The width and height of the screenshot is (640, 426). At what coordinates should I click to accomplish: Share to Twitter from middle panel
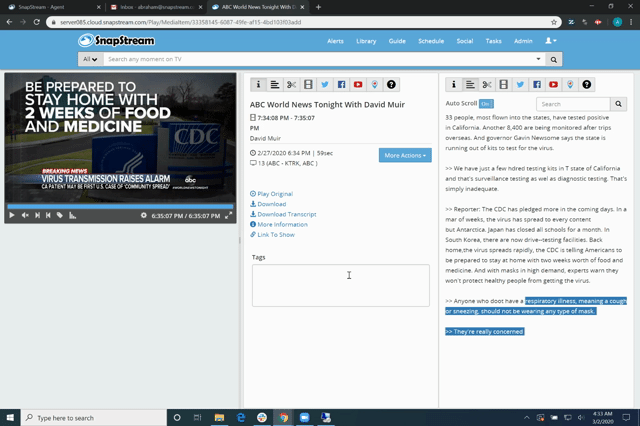point(325,84)
